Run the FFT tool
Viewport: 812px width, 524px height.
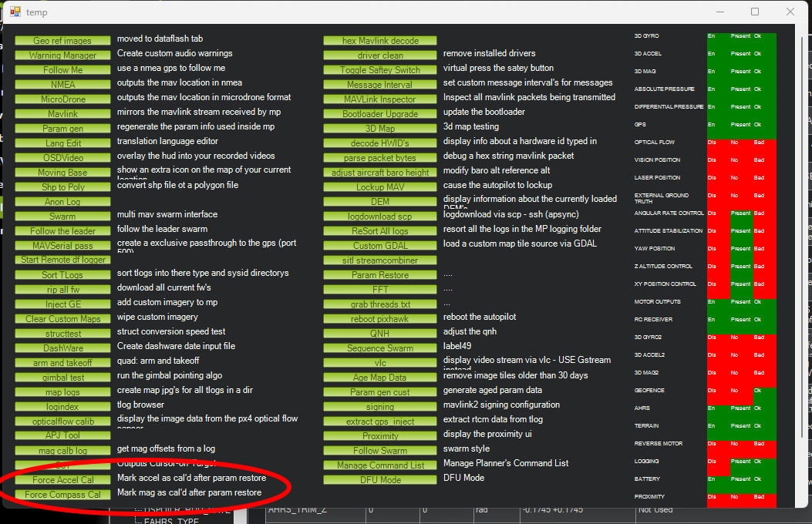tap(380, 290)
